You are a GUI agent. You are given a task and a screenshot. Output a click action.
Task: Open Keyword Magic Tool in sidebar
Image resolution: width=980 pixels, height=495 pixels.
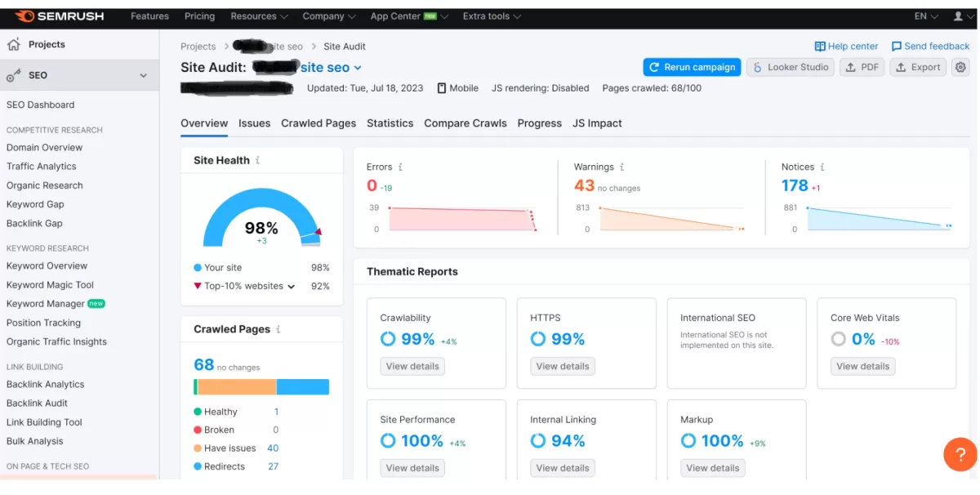pyautogui.click(x=51, y=285)
